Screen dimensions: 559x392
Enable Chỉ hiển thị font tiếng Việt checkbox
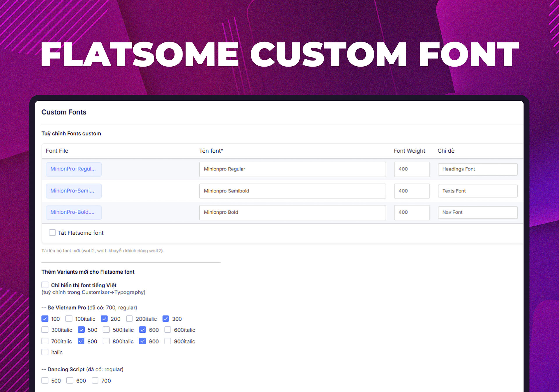coord(45,285)
